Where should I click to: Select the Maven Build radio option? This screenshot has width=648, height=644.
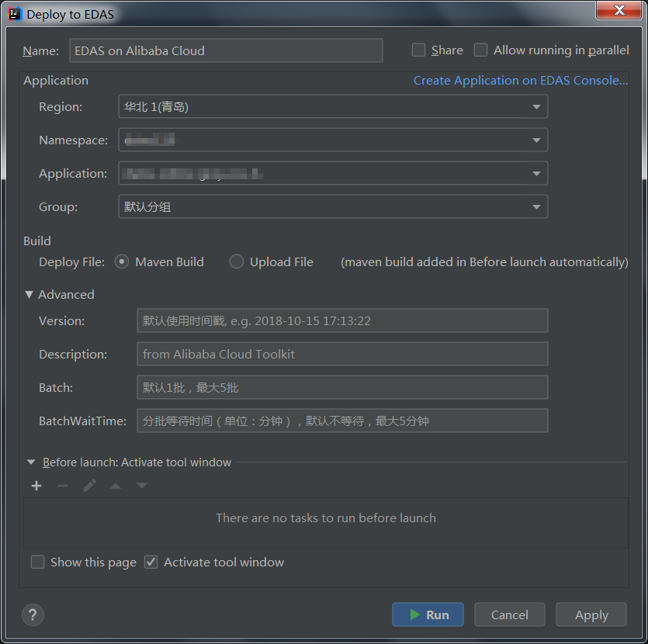click(x=122, y=261)
